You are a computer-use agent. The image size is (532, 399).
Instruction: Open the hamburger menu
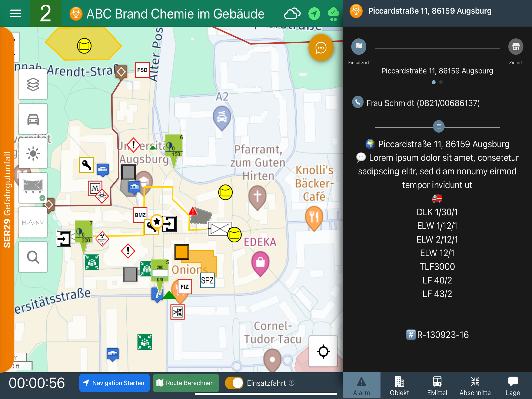16,13
